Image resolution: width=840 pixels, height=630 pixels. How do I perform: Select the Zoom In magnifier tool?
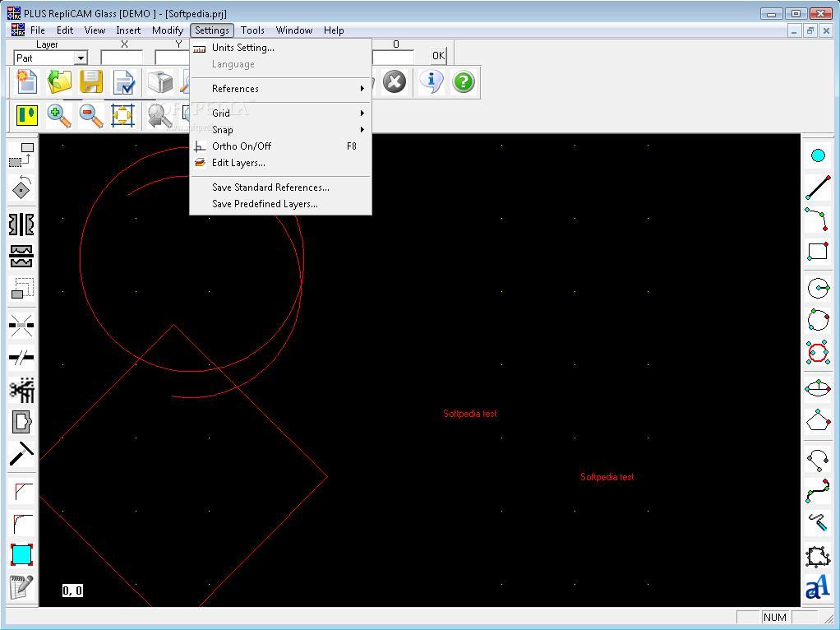58,115
